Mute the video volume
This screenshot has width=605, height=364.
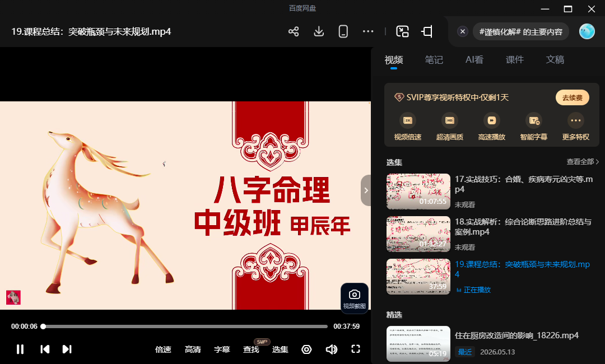332,349
